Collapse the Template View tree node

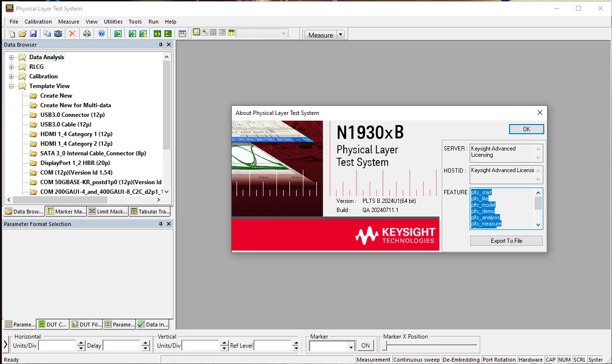(11, 86)
